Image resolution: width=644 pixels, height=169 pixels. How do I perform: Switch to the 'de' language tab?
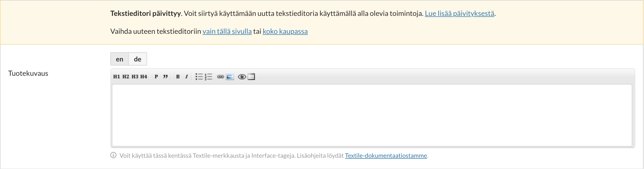138,59
